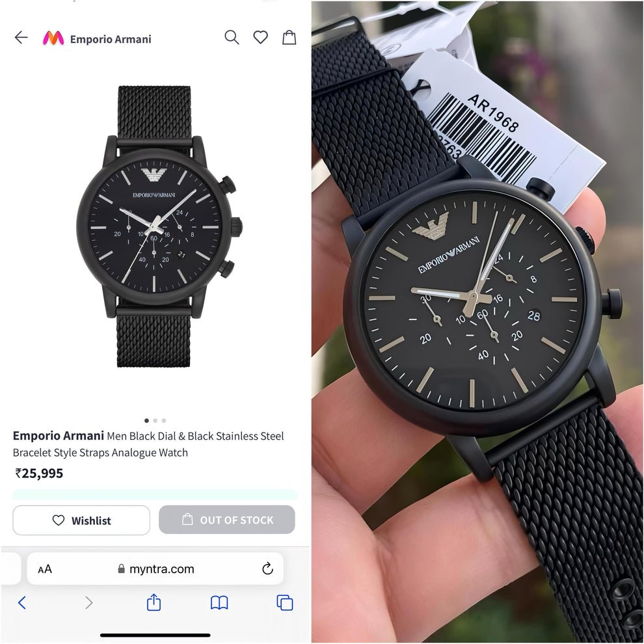The height and width of the screenshot is (644, 644).
Task: Reload the page with the refresh icon
Action: point(267,569)
